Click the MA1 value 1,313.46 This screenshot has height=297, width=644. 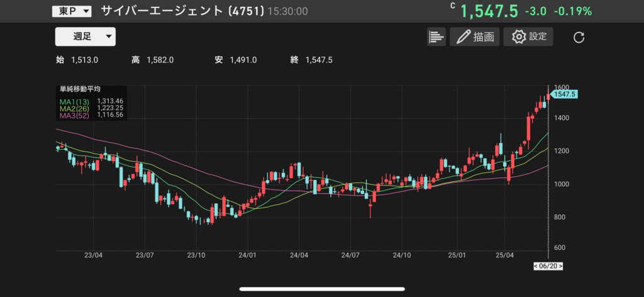110,101
